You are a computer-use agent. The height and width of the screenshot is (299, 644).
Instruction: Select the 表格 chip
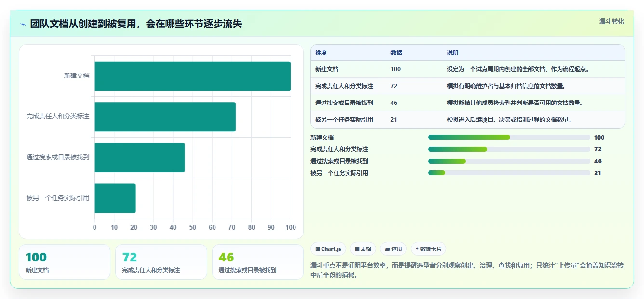tap(362, 249)
